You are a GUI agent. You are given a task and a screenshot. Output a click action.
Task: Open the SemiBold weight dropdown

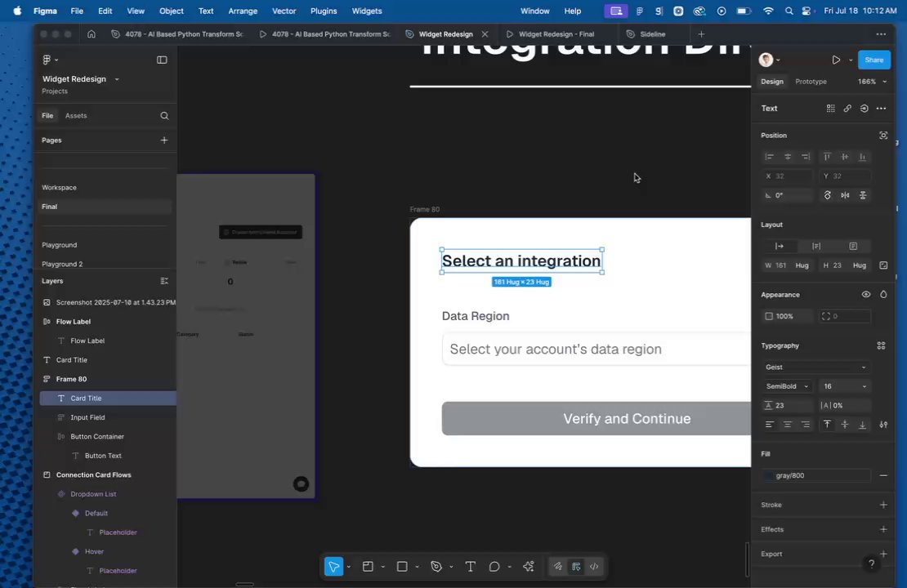click(x=787, y=386)
